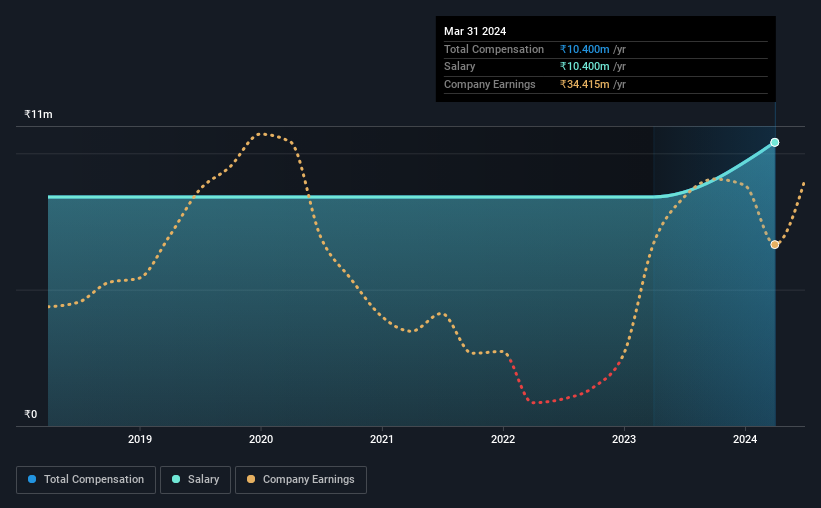
Task: Click the Salary label in tooltip
Action: (460, 67)
